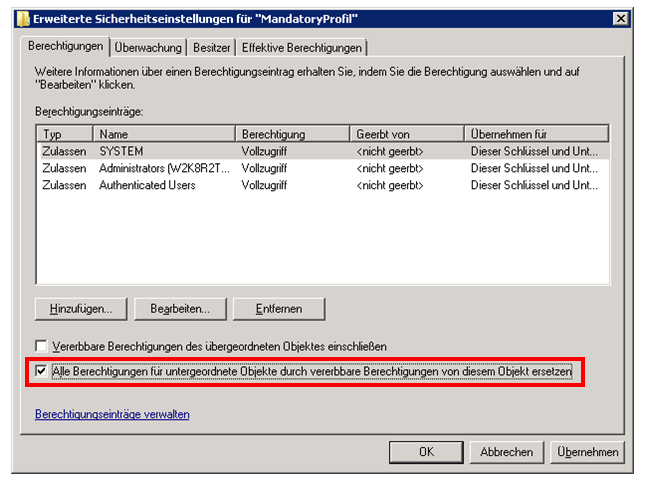Click the Geerbt von column header
Viewport: 646px width, 485px height.
click(x=407, y=134)
